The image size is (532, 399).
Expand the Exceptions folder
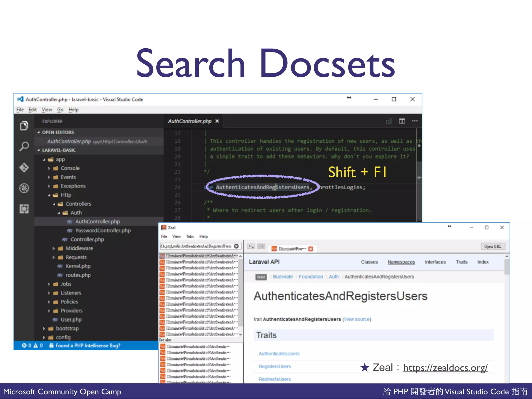pos(49,186)
